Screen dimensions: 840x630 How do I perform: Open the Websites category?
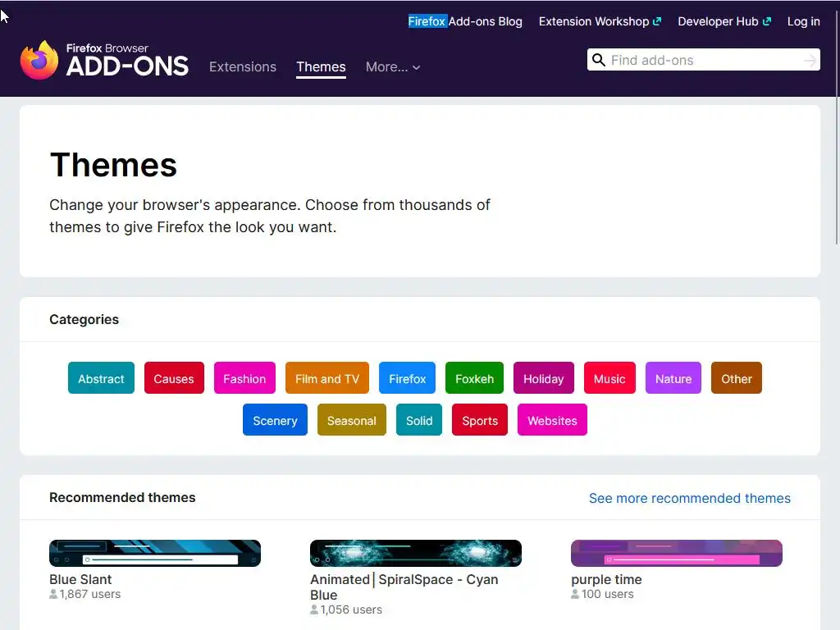552,420
